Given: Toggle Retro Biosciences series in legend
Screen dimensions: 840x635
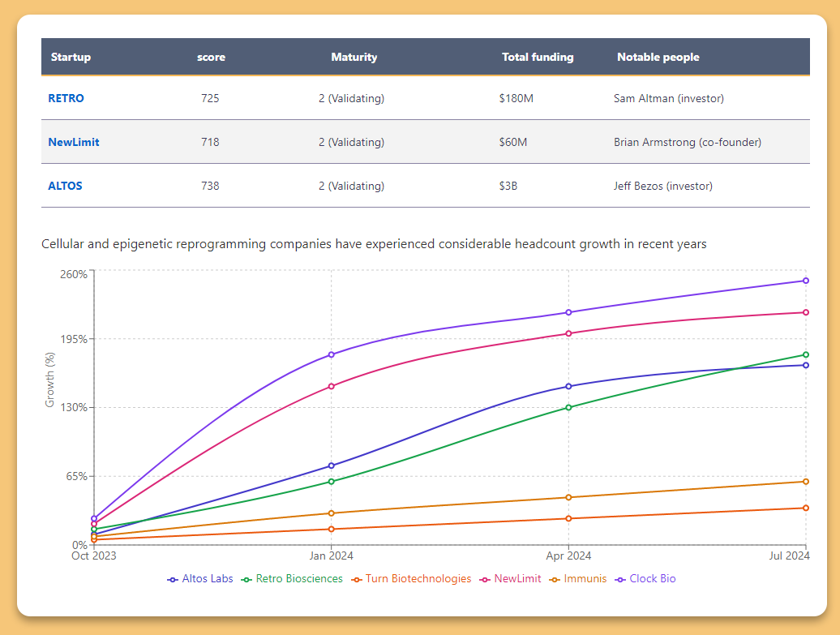Looking at the screenshot, I should 292,579.
